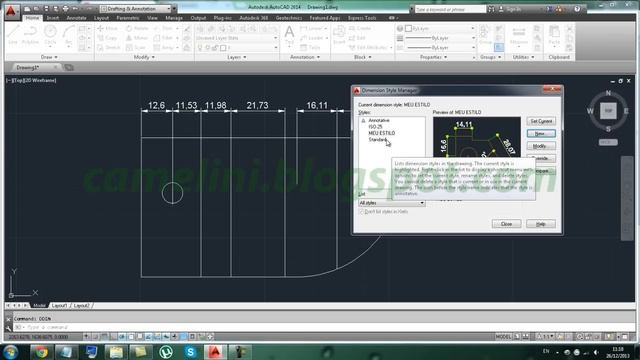The height and width of the screenshot is (360, 640).
Task: Click the Undo arrow in quick access toolbar
Action: (x=75, y=9)
